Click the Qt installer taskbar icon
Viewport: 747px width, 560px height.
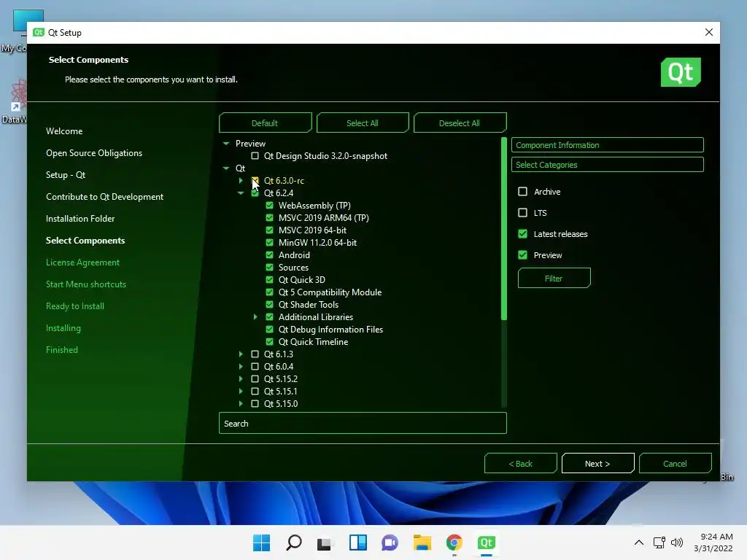tap(486, 542)
